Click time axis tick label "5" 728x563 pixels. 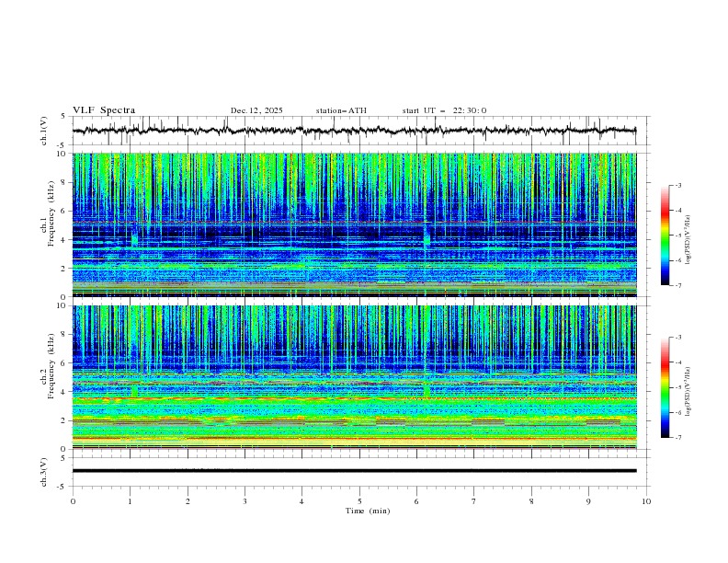click(359, 501)
